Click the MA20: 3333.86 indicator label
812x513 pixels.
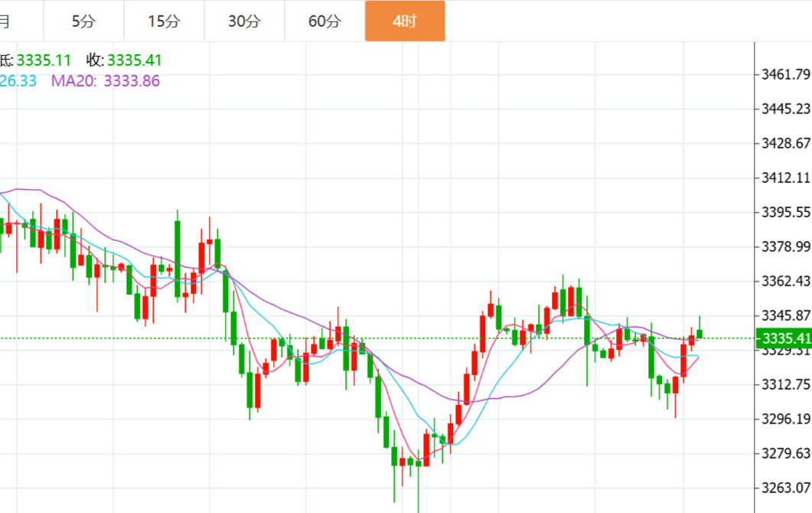tap(105, 81)
